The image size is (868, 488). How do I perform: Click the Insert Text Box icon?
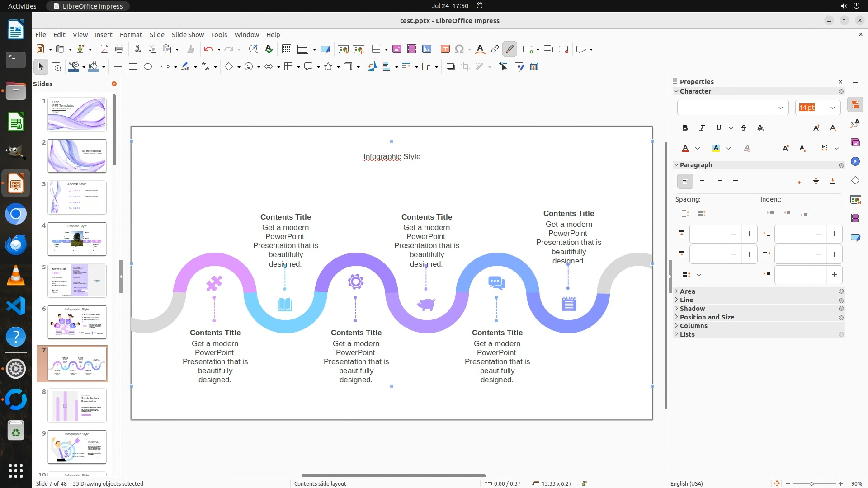coord(445,49)
